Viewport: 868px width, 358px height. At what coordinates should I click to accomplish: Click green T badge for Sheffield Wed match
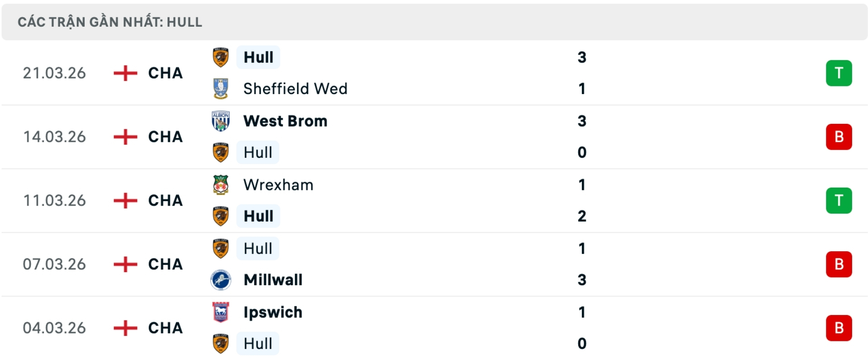click(839, 73)
